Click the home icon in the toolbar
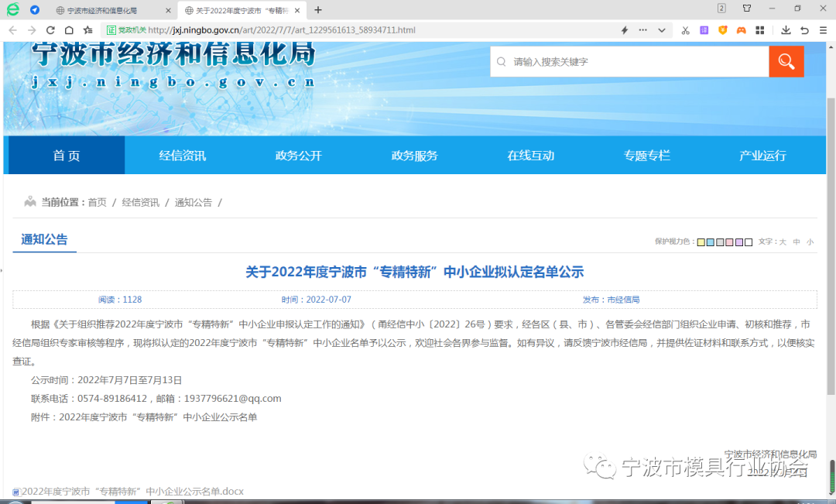This screenshot has height=504, width=836. 67,29
